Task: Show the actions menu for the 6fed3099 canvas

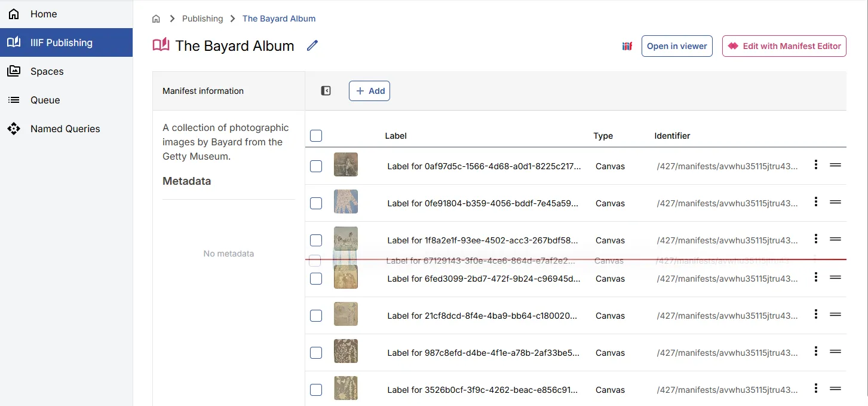Action: click(815, 277)
